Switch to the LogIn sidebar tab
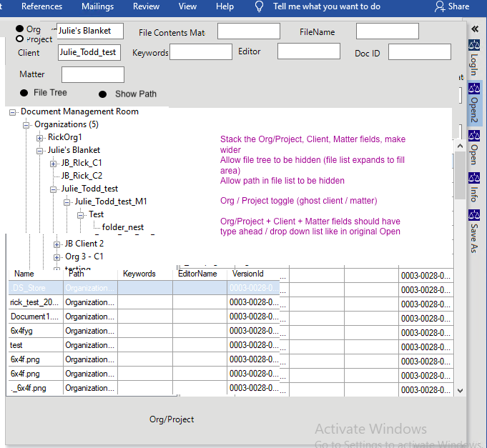The height and width of the screenshot is (448, 487). click(474, 58)
